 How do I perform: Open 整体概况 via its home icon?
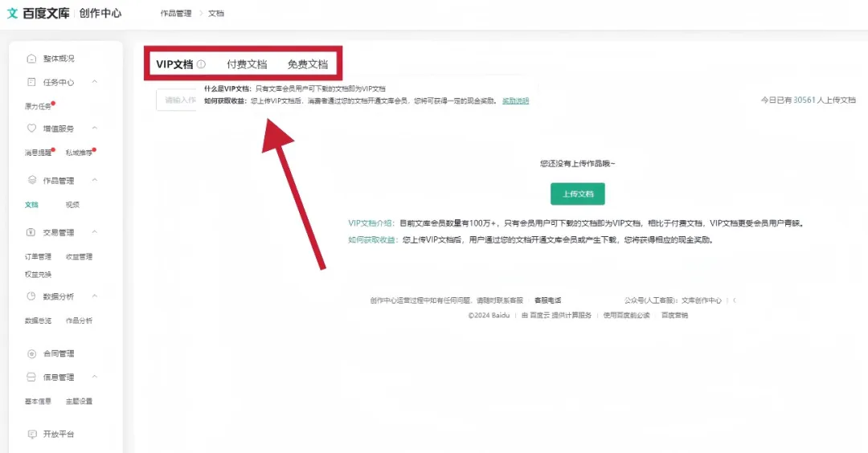point(31,59)
